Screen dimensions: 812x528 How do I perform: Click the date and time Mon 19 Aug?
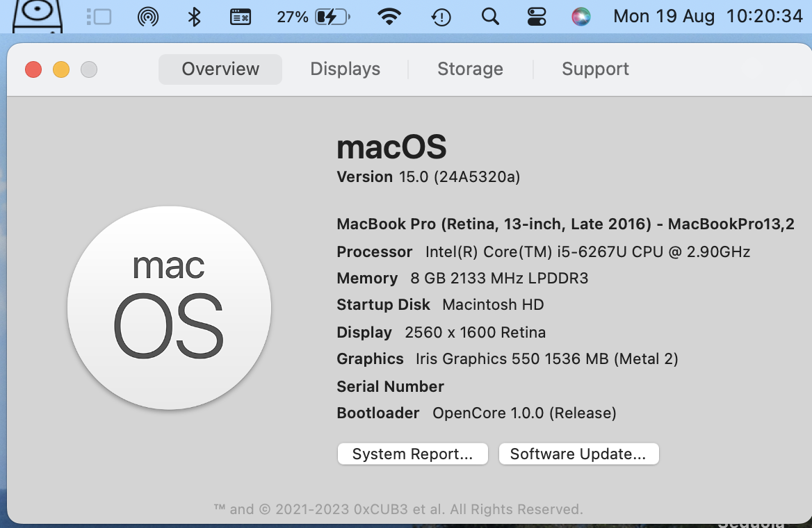pyautogui.click(x=708, y=16)
